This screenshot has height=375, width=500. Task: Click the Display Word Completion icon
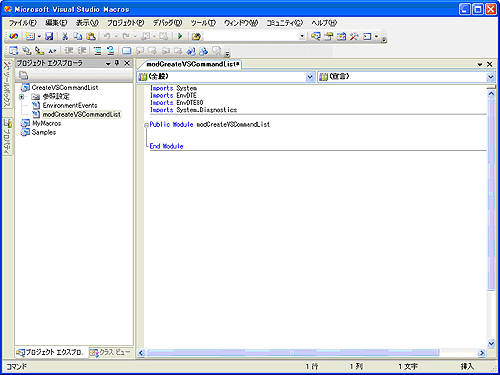click(x=52, y=51)
